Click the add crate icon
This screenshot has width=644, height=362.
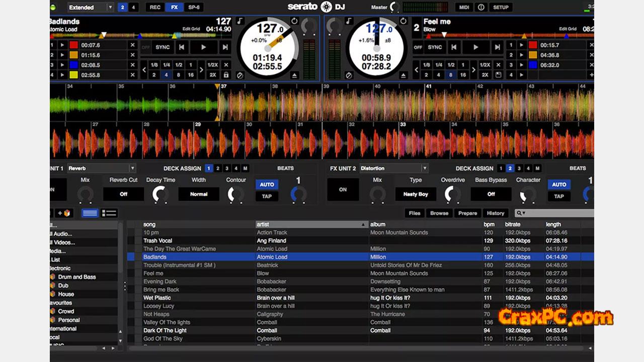63,213
